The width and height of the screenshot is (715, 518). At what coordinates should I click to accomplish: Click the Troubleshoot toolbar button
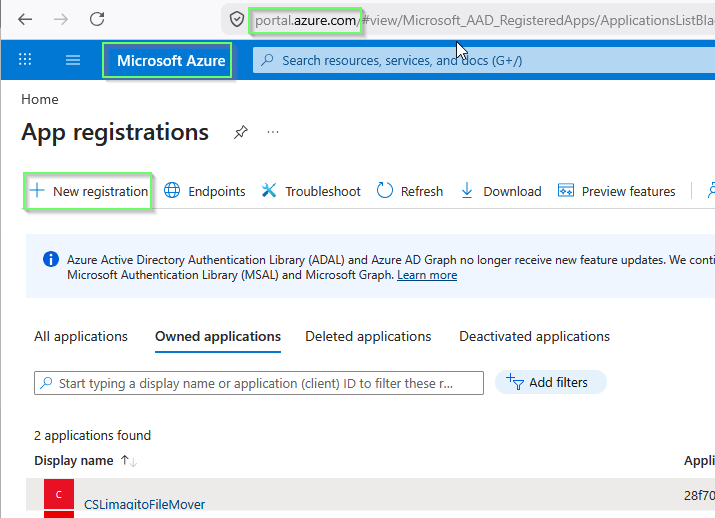[x=311, y=192]
